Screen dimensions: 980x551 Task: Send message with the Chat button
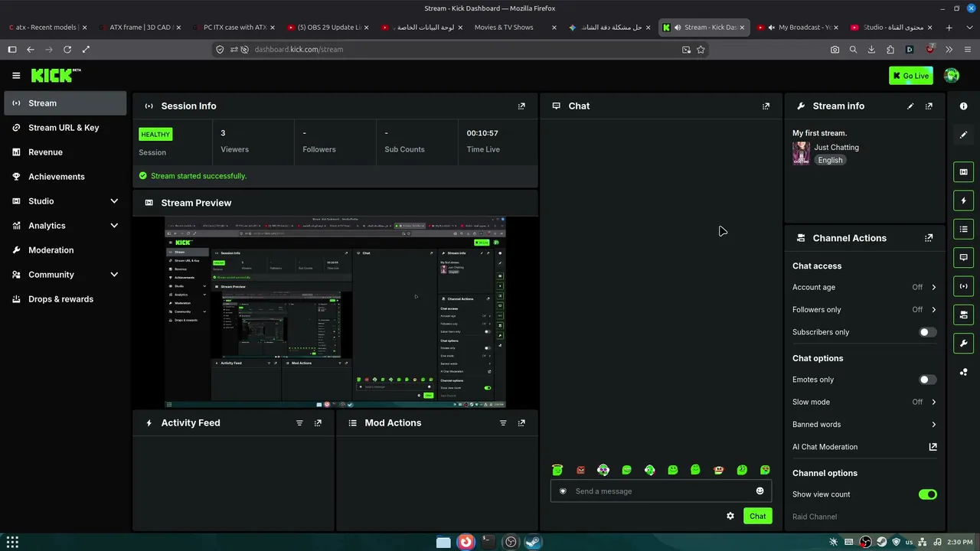click(x=757, y=516)
